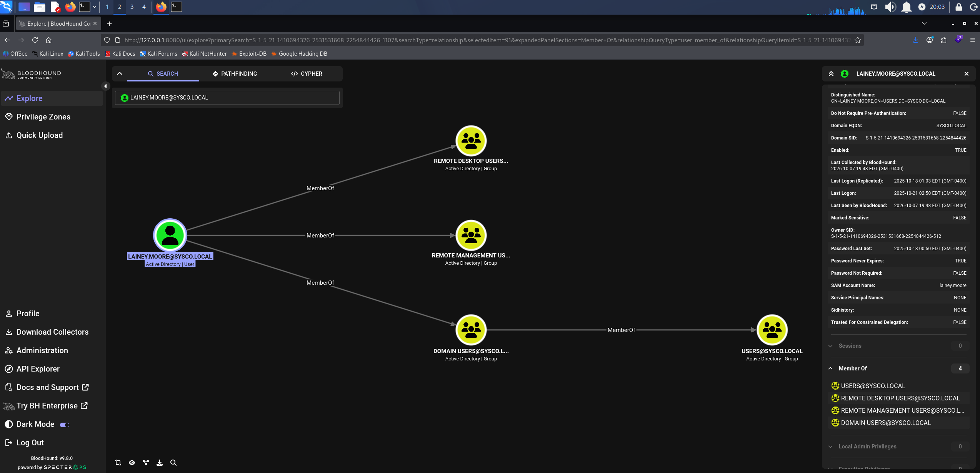Toggle the eye visibility icon in graph toolbar
980x473 pixels.
(x=132, y=463)
